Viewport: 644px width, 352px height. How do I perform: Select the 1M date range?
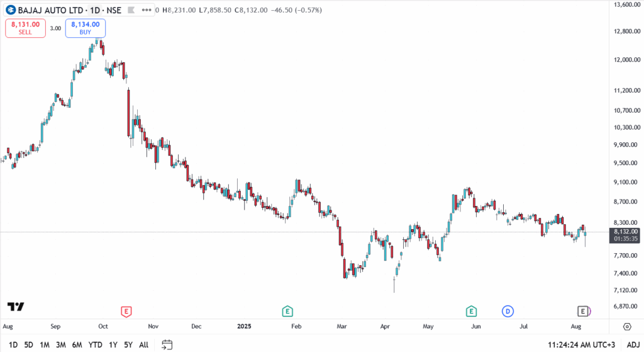[45, 344]
